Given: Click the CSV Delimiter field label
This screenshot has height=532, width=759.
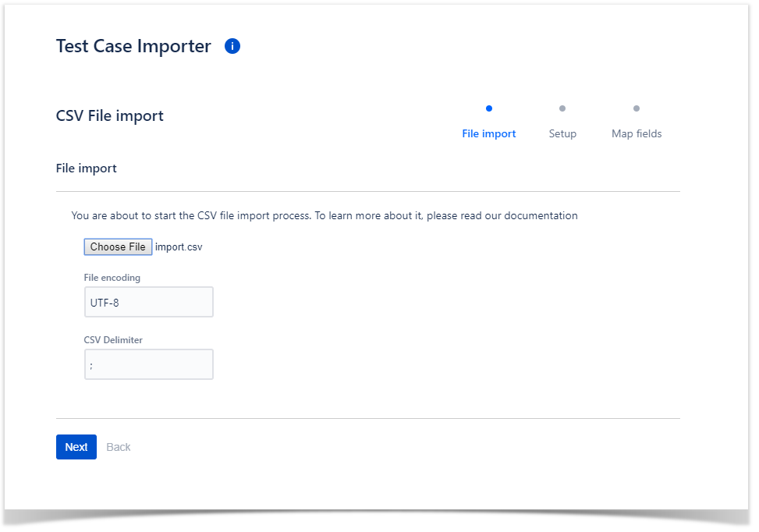Looking at the screenshot, I should click(x=113, y=340).
